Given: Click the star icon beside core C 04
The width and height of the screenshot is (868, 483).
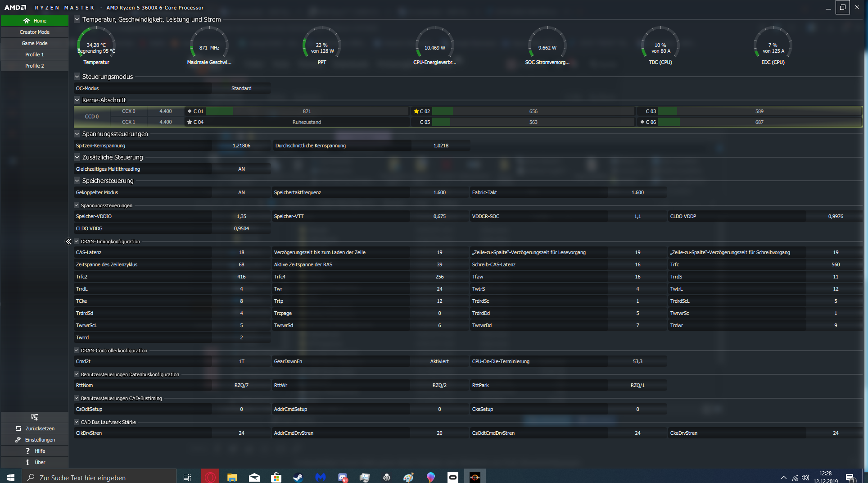Looking at the screenshot, I should pos(190,122).
